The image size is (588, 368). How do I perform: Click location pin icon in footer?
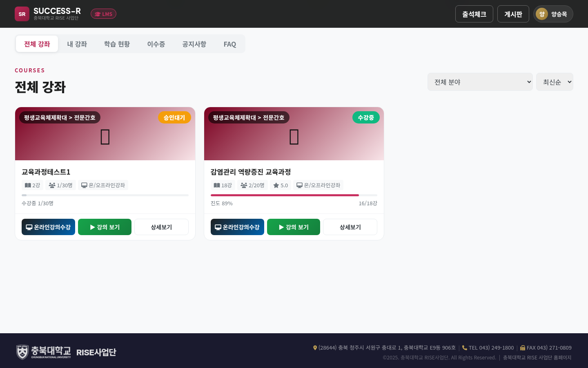pos(315,348)
